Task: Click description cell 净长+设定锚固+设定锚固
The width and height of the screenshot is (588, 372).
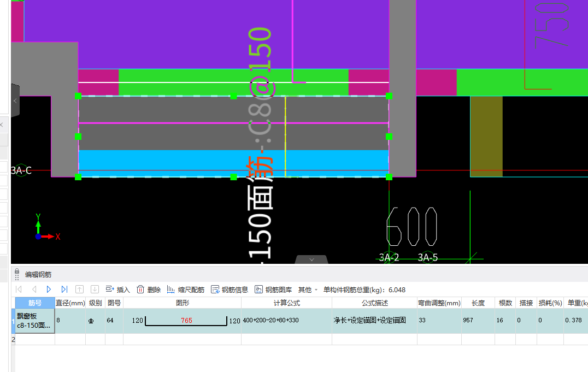Action: pos(374,321)
